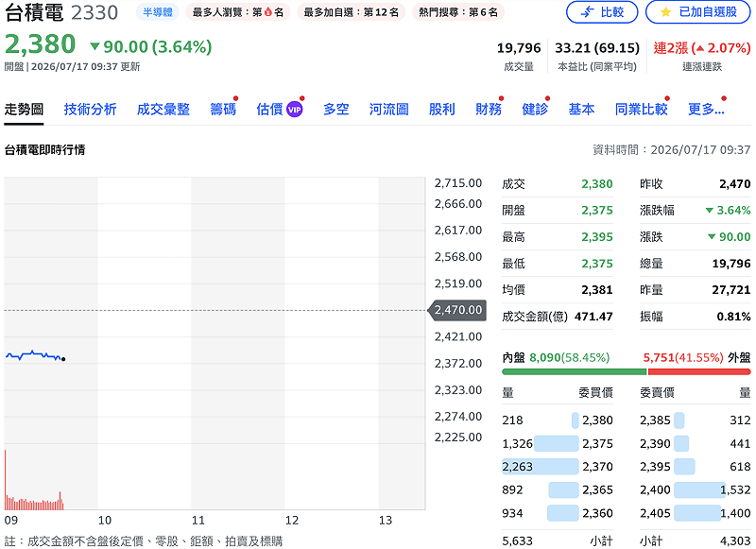Select the 同業比較 tab

pos(641,110)
